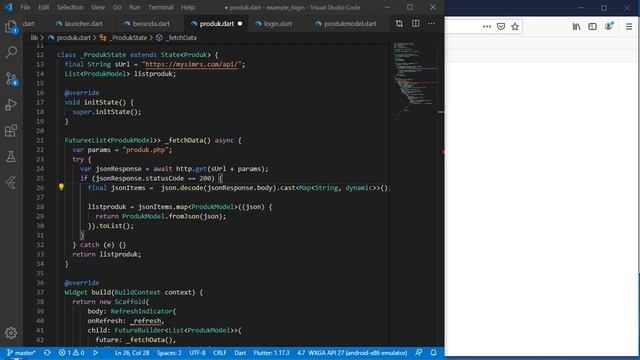Click the lightbulb quick fix on line 26

point(61,187)
